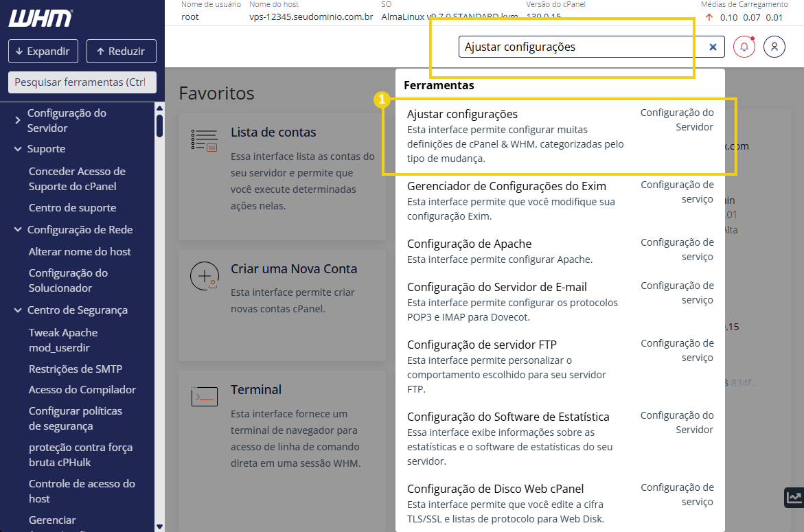Click the Reduzir button
This screenshot has width=804, height=532.
[122, 51]
